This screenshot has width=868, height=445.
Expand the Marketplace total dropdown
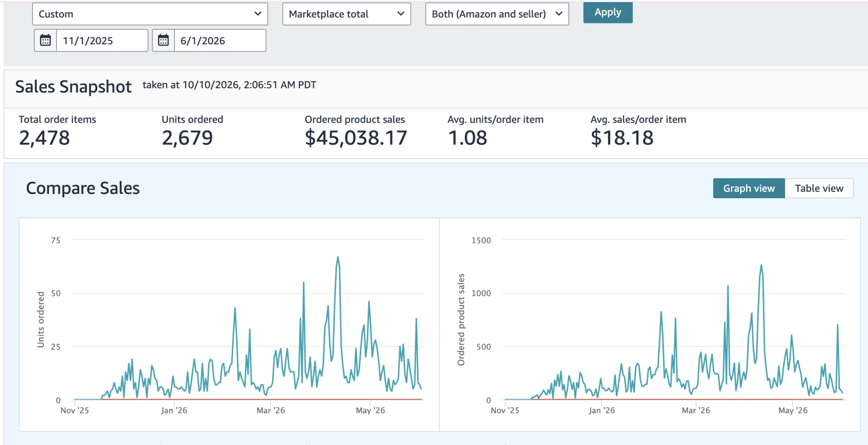(x=346, y=14)
